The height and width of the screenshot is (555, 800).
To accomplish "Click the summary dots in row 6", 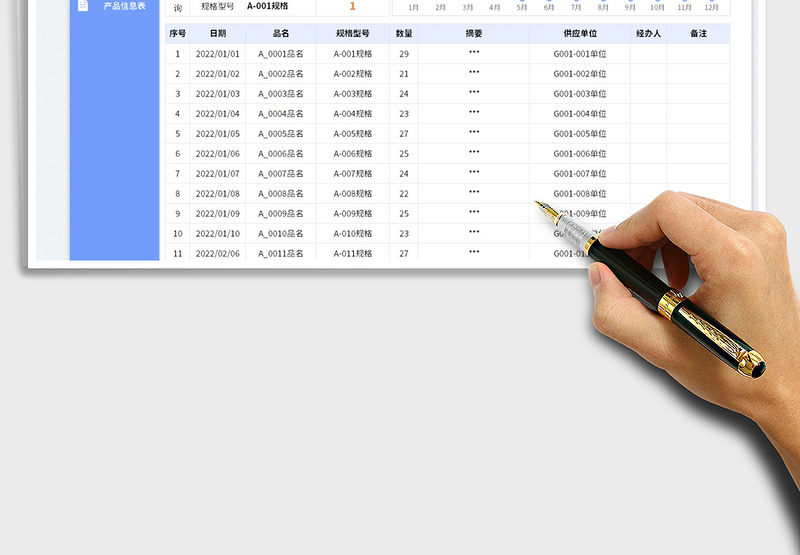I will tap(474, 152).
